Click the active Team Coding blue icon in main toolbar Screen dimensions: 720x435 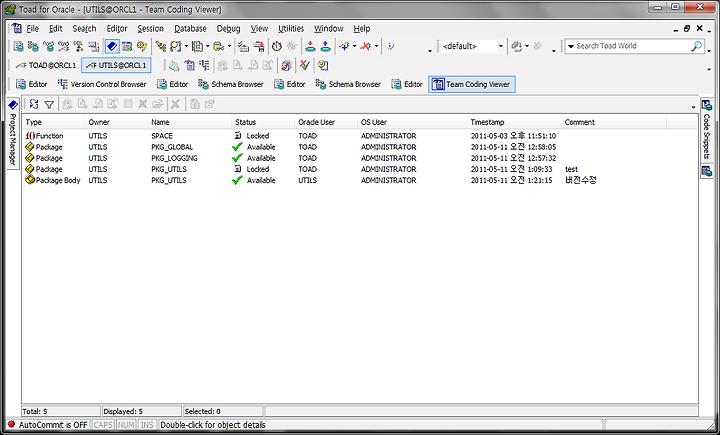click(112, 46)
